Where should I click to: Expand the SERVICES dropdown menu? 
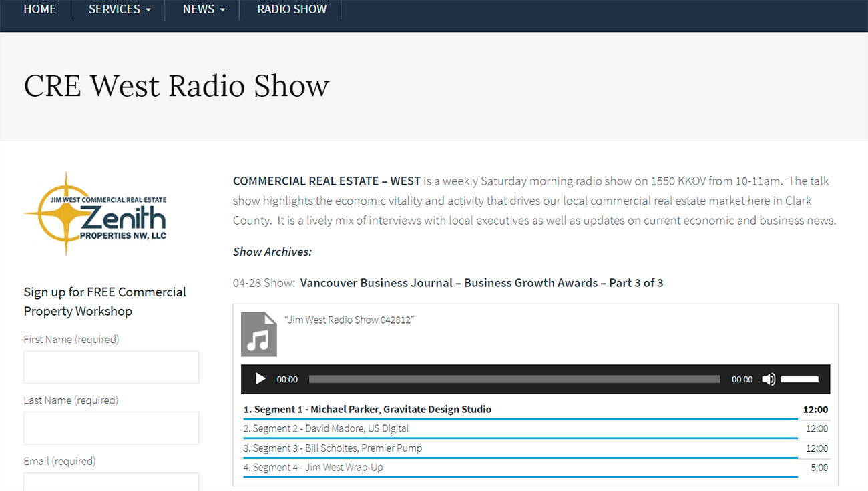coord(120,9)
